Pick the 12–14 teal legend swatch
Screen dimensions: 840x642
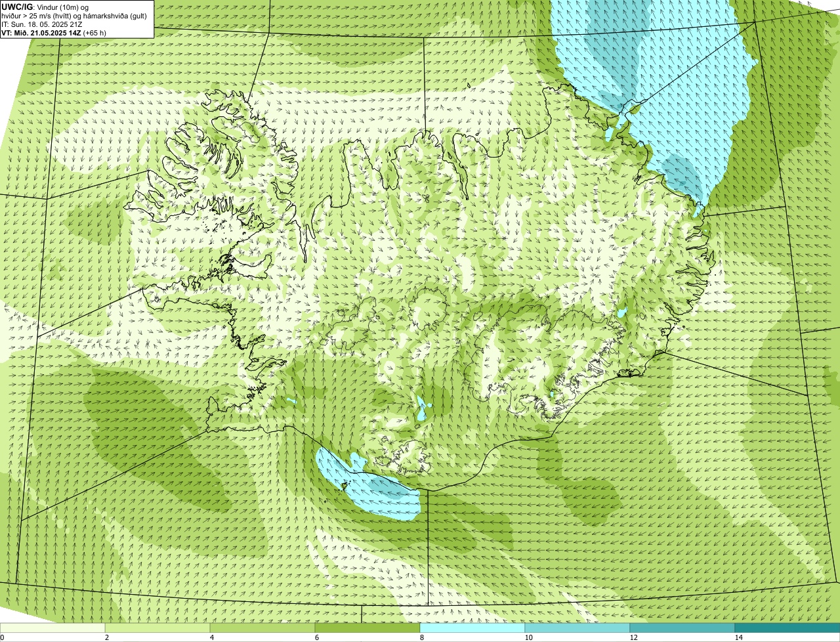[x=682, y=628]
